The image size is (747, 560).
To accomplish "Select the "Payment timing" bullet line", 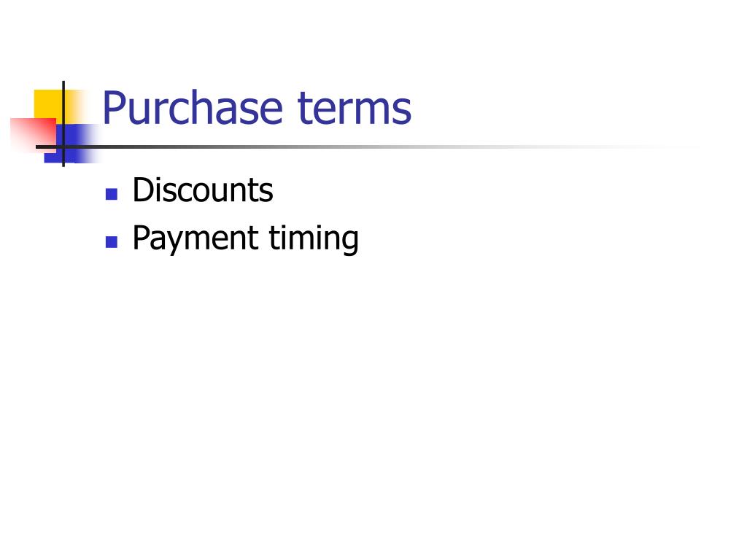I will tap(245, 239).
